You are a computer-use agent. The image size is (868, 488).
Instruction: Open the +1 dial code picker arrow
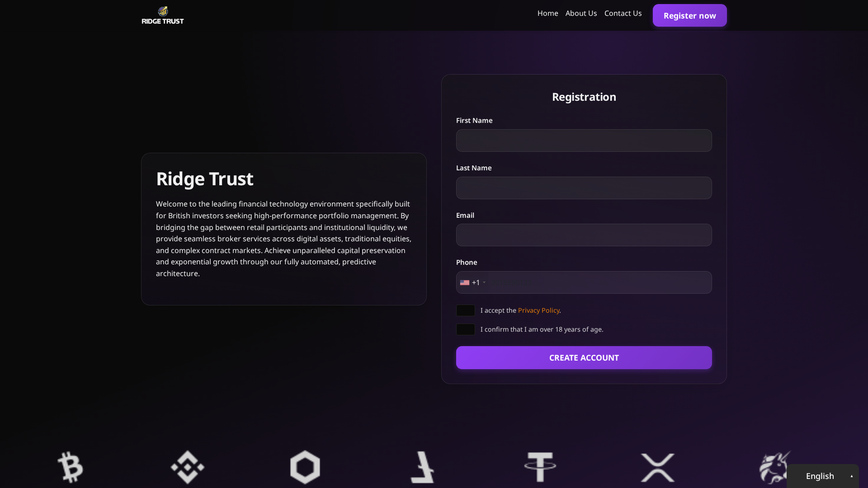pyautogui.click(x=485, y=282)
